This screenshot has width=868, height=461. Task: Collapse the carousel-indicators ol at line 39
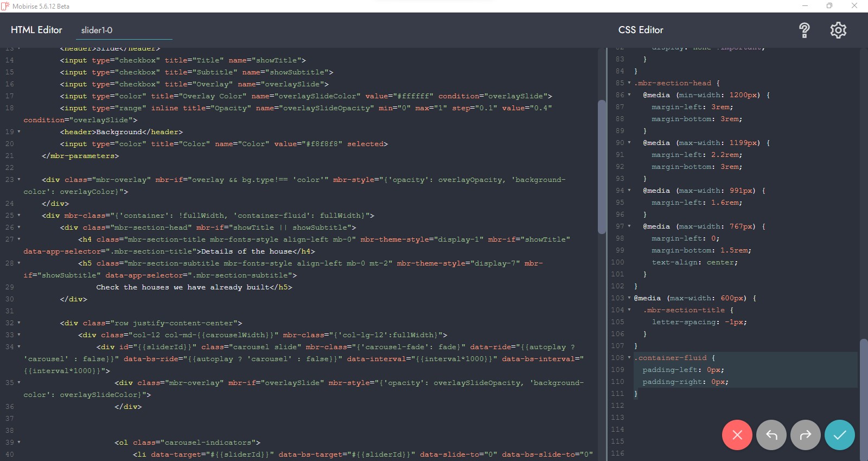pyautogui.click(x=19, y=443)
